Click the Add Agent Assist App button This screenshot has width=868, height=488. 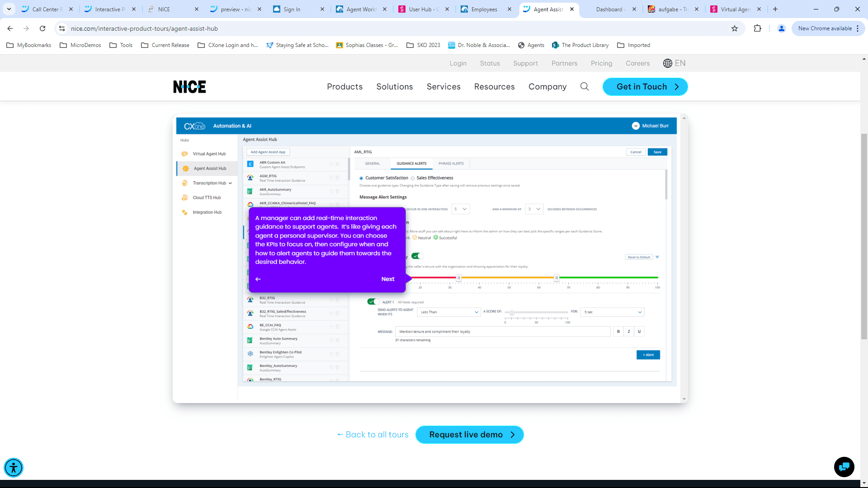[x=268, y=152]
